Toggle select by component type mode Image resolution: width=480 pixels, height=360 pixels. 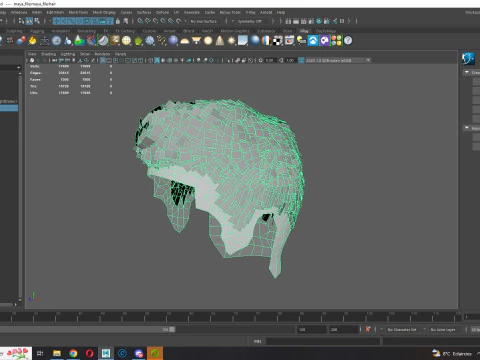coord(37,21)
